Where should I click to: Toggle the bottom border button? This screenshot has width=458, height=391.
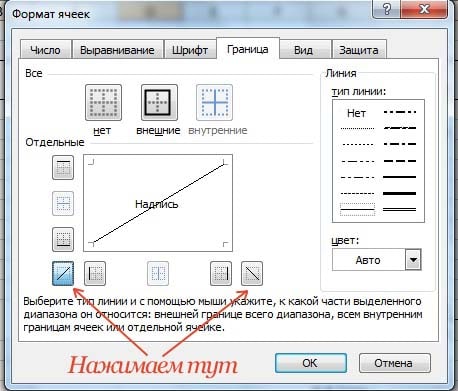[63, 239]
